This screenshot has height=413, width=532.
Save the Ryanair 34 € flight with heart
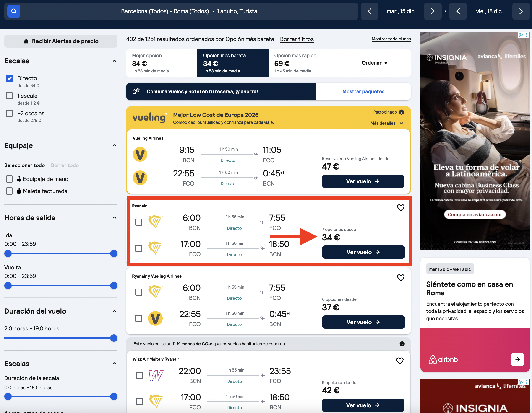point(401,208)
